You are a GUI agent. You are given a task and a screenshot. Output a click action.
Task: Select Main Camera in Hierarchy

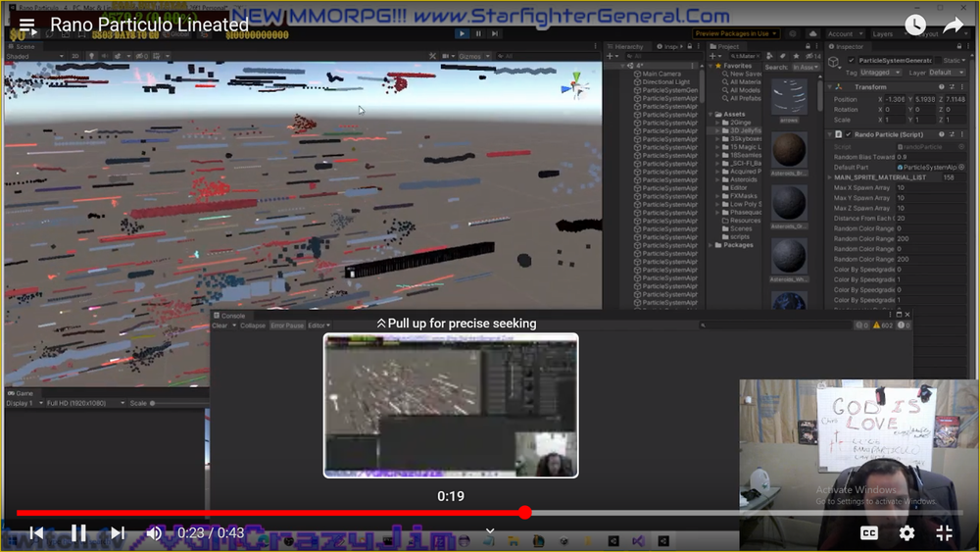(658, 74)
